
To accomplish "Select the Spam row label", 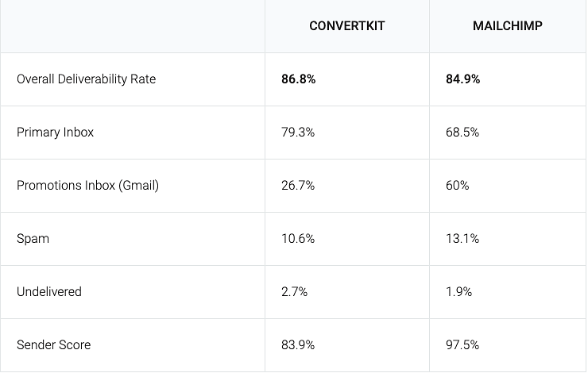I will coord(33,239).
